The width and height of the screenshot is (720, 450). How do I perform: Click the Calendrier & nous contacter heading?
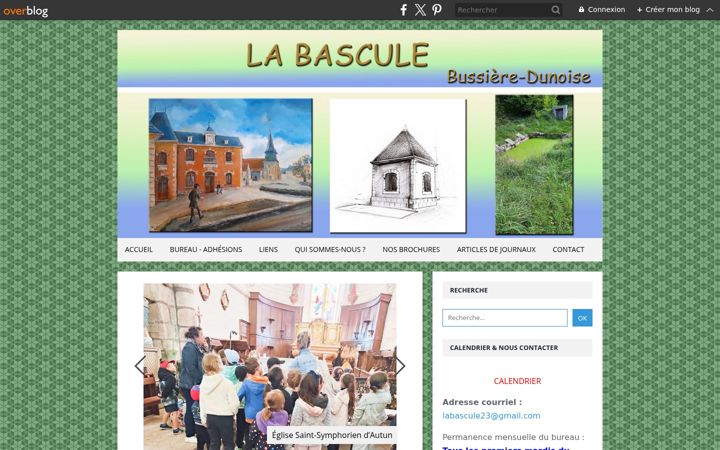click(x=504, y=348)
